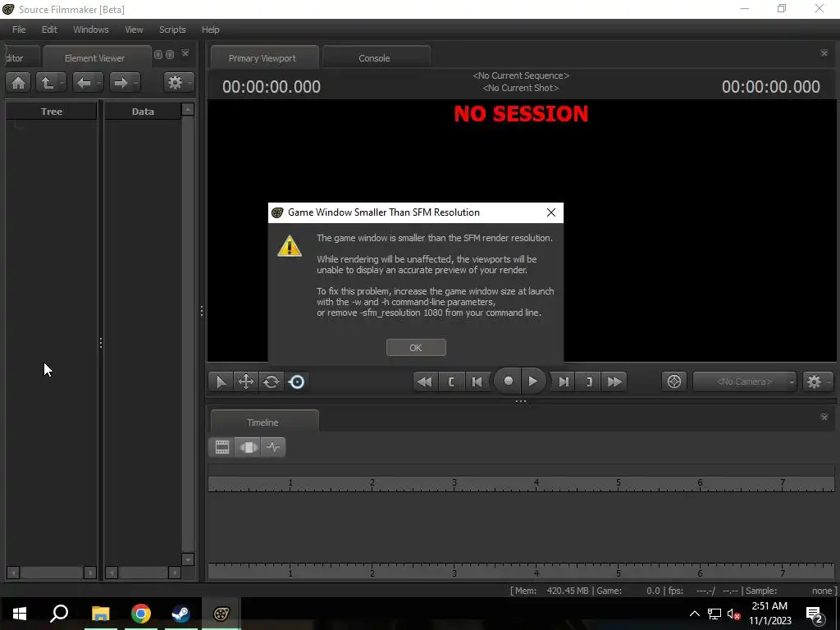This screenshot has height=630, width=840.
Task: Close the Game Window Smaller dialog
Action: (551, 212)
